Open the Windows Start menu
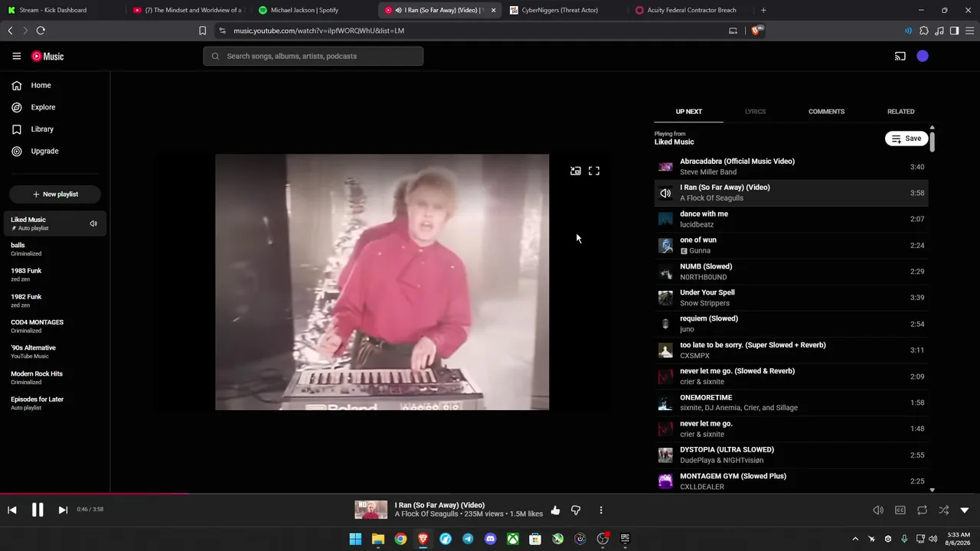Screen dimensions: 980x551 (x=355, y=539)
